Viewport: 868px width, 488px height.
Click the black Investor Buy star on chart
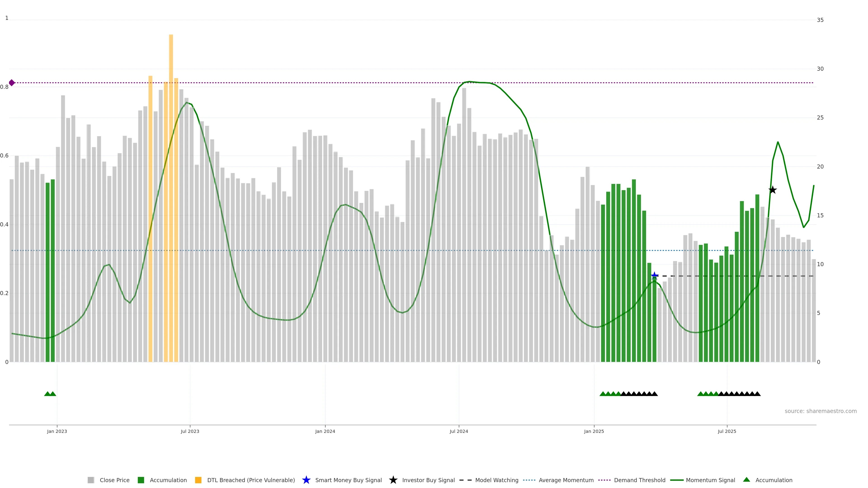[773, 190]
